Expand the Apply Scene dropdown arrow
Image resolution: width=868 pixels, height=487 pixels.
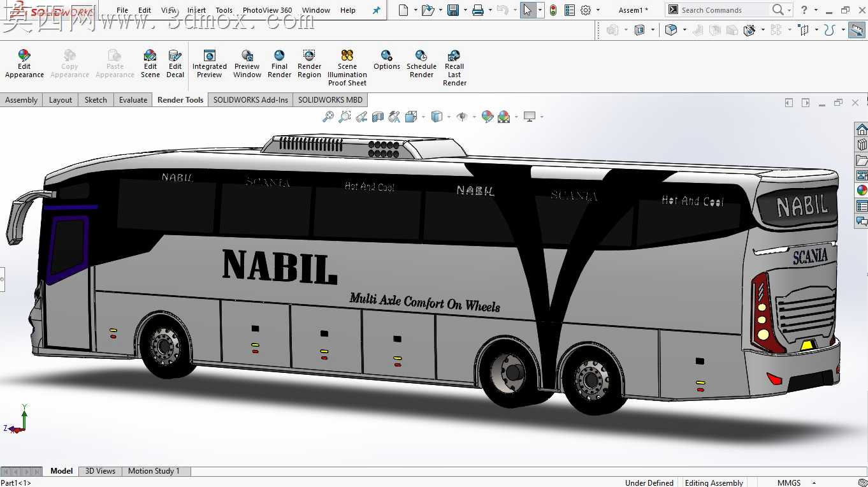[516, 117]
